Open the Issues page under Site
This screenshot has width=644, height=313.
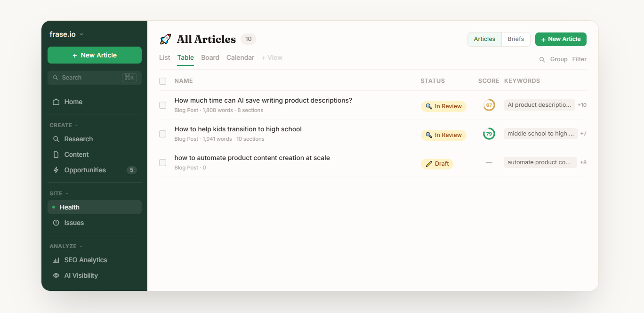tap(73, 223)
